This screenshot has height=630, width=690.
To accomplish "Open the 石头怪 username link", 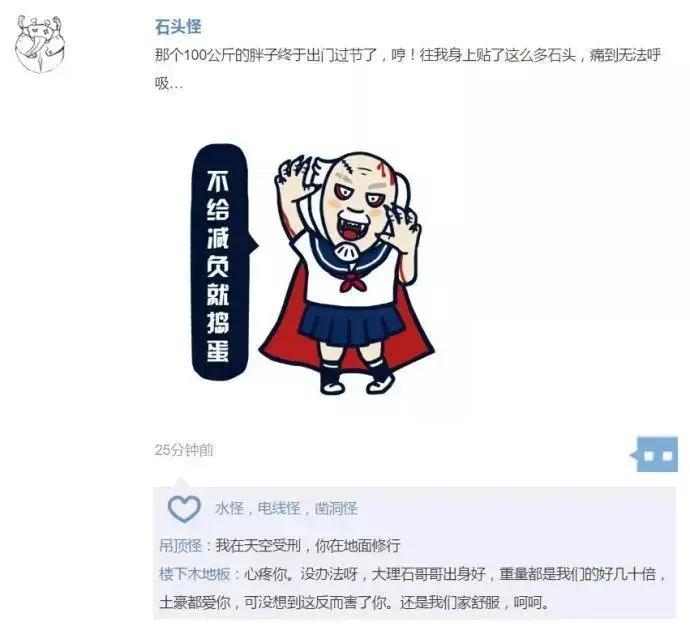I will pyautogui.click(x=178, y=27).
